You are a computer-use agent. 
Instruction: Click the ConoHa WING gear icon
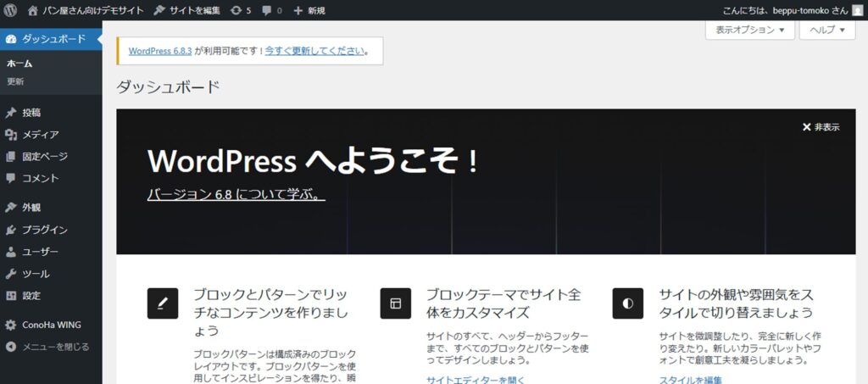[x=10, y=325]
